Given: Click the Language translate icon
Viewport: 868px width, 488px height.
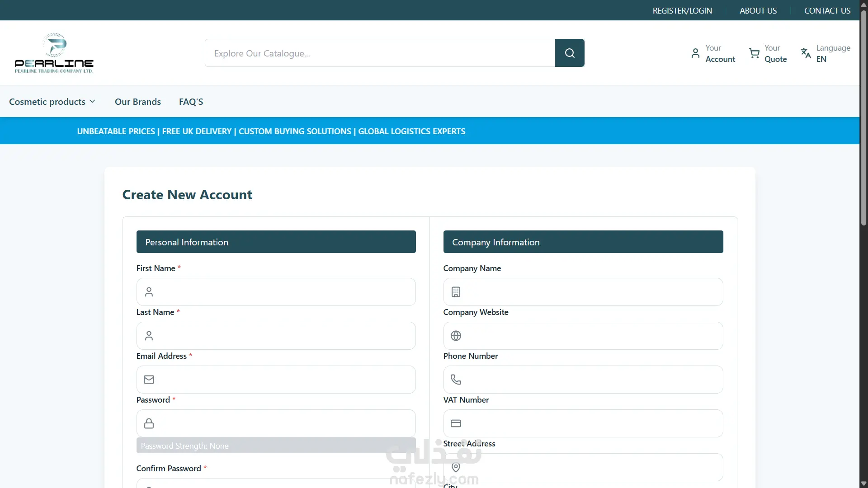Looking at the screenshot, I should [806, 53].
